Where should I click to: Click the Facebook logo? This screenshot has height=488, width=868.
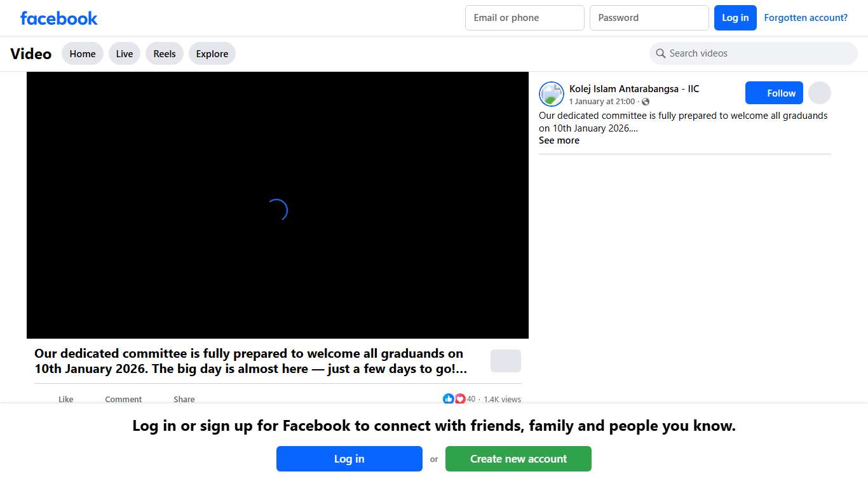(58, 18)
